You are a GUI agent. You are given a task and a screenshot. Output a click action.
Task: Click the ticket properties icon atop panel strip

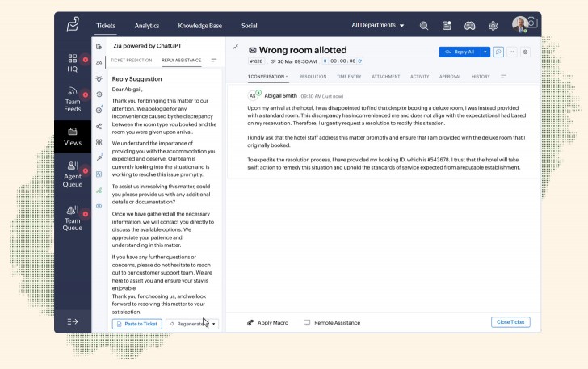click(x=99, y=47)
